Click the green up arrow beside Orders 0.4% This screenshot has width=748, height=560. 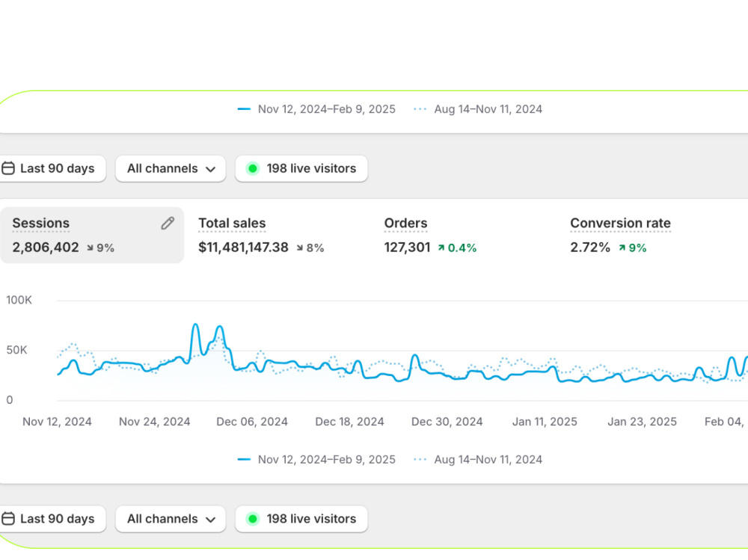click(x=441, y=247)
